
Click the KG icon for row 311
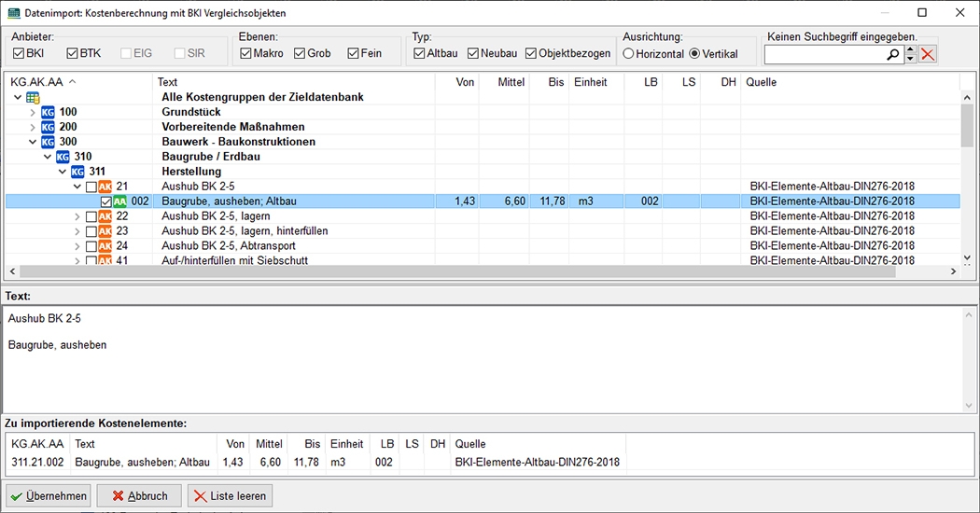(77, 172)
